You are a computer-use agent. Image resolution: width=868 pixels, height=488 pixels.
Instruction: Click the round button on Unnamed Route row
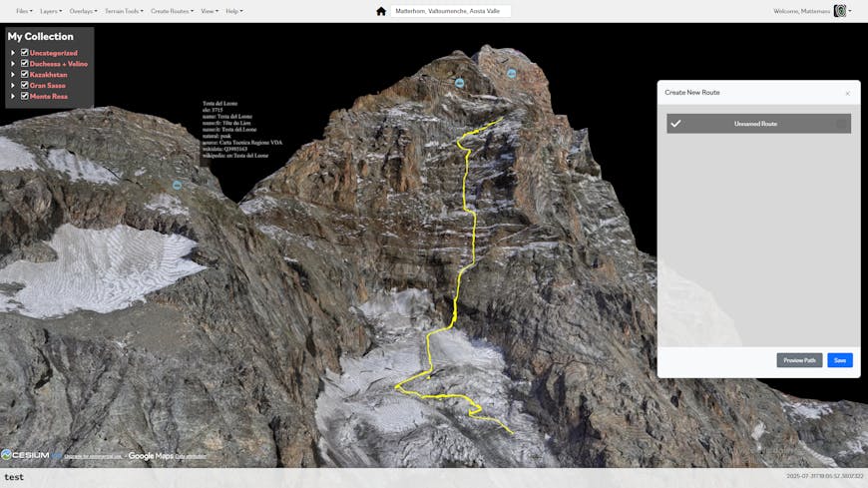(841, 124)
